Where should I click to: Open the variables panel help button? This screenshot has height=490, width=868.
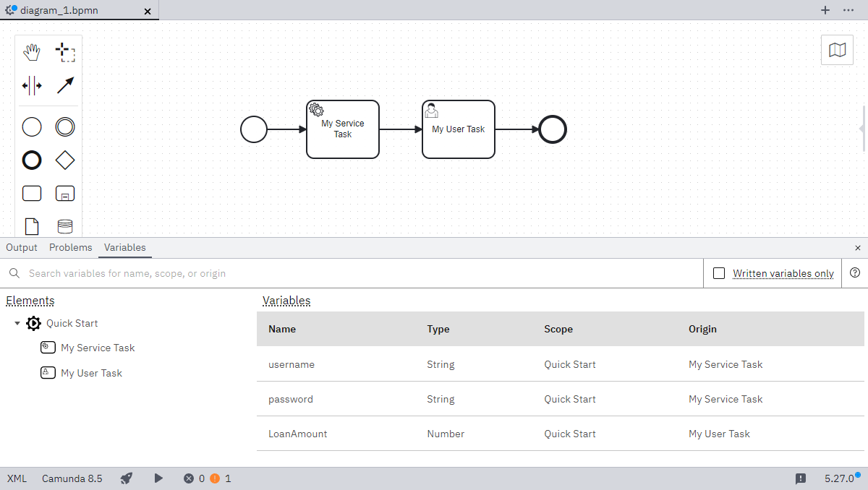point(855,273)
